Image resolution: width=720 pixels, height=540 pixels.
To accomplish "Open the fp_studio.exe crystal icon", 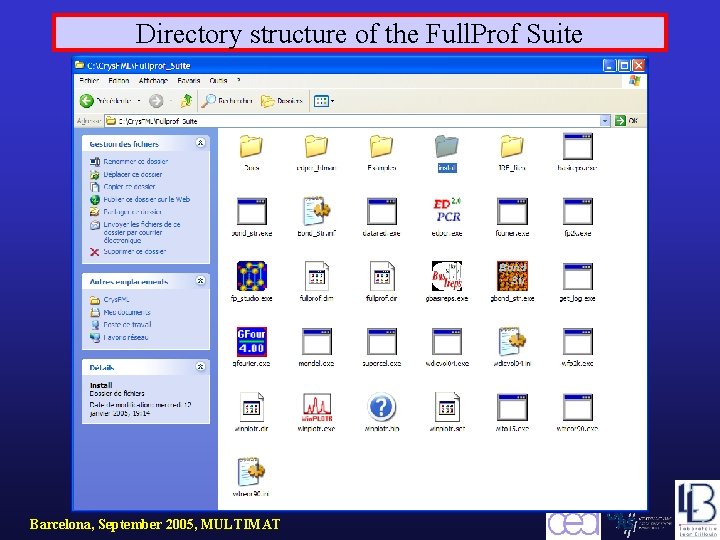I will [252, 276].
